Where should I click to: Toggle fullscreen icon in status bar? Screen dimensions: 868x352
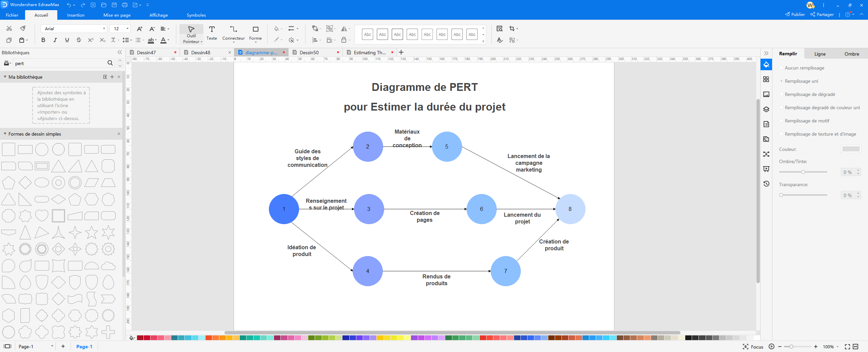pyautogui.click(x=847, y=347)
